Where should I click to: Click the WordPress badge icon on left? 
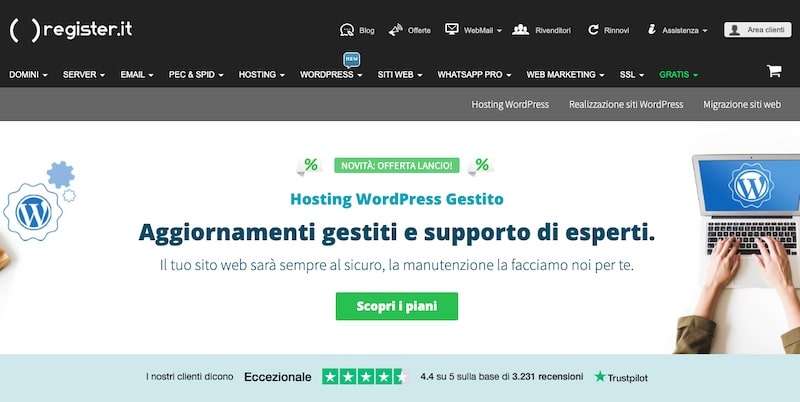[33, 212]
